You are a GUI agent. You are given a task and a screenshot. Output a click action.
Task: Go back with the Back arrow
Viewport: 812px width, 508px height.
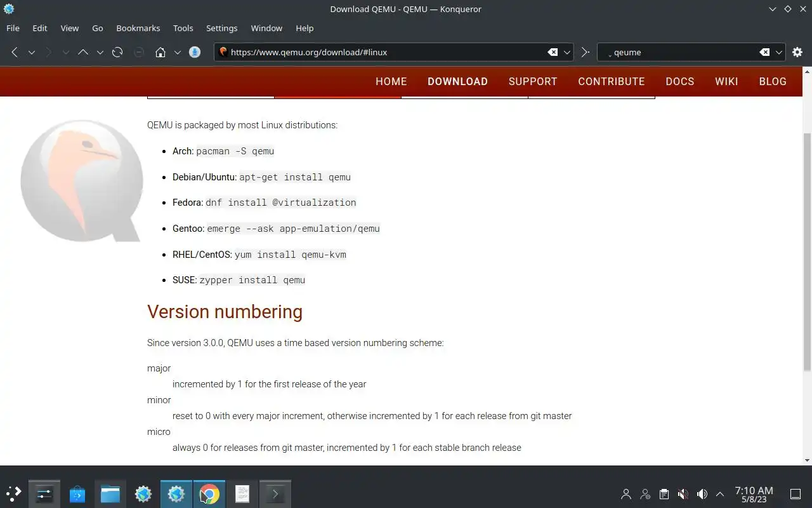pyautogui.click(x=14, y=52)
